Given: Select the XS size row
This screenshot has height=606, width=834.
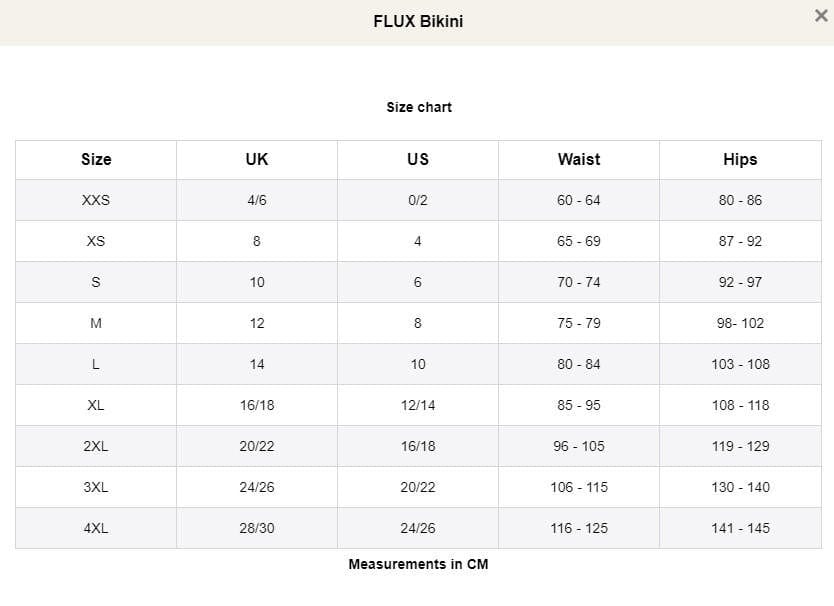Looking at the screenshot, I should pos(95,241).
